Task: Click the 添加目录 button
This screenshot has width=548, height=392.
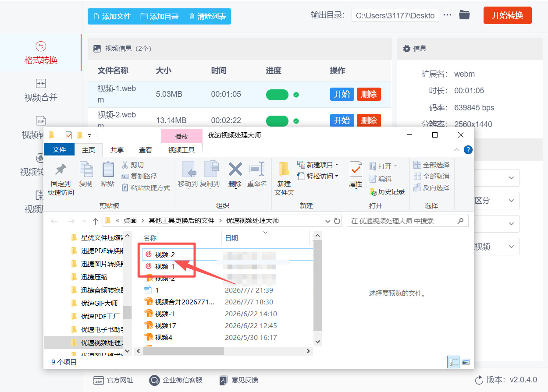Action: (x=160, y=16)
